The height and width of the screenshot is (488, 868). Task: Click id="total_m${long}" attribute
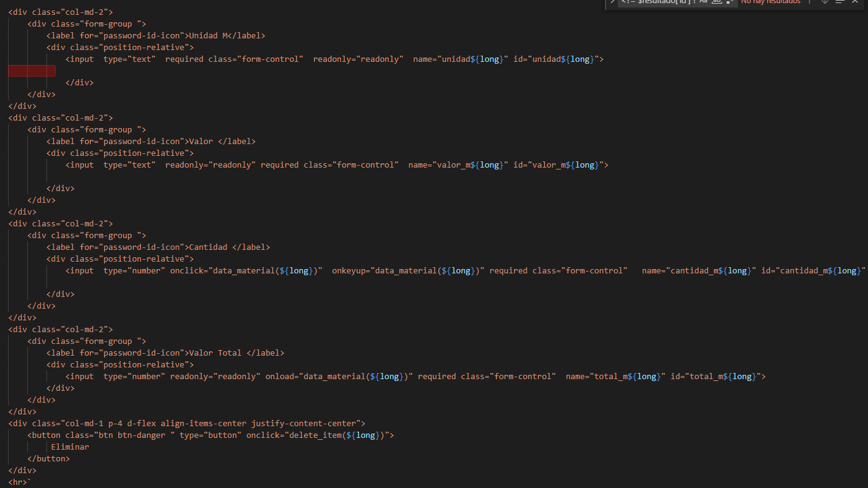tap(716, 377)
